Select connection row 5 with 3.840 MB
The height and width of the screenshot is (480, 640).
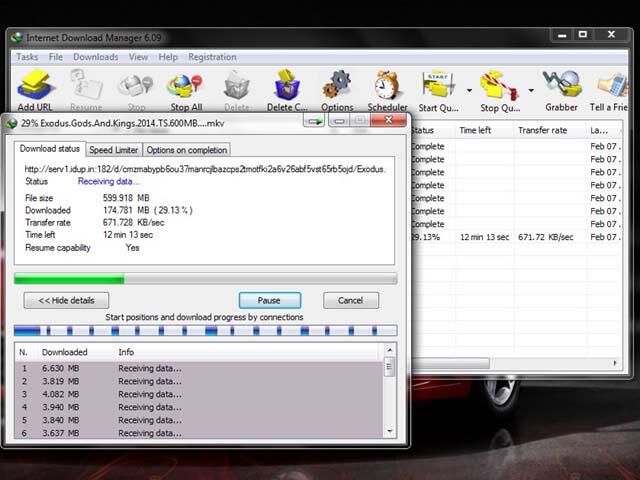[199, 420]
